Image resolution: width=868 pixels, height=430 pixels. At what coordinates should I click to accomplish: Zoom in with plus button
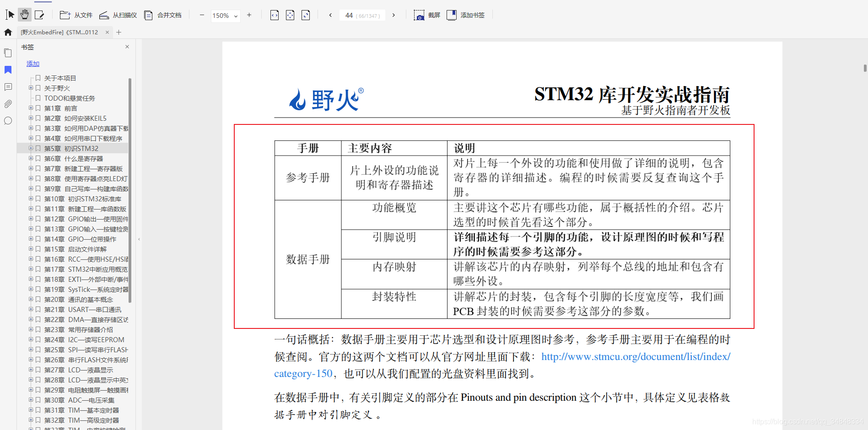[249, 15]
